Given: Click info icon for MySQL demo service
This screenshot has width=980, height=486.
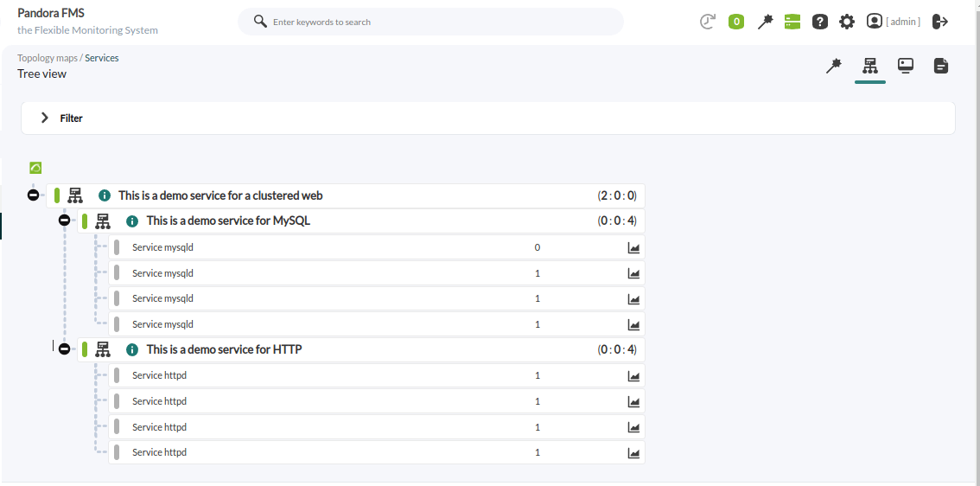Looking at the screenshot, I should [132, 221].
